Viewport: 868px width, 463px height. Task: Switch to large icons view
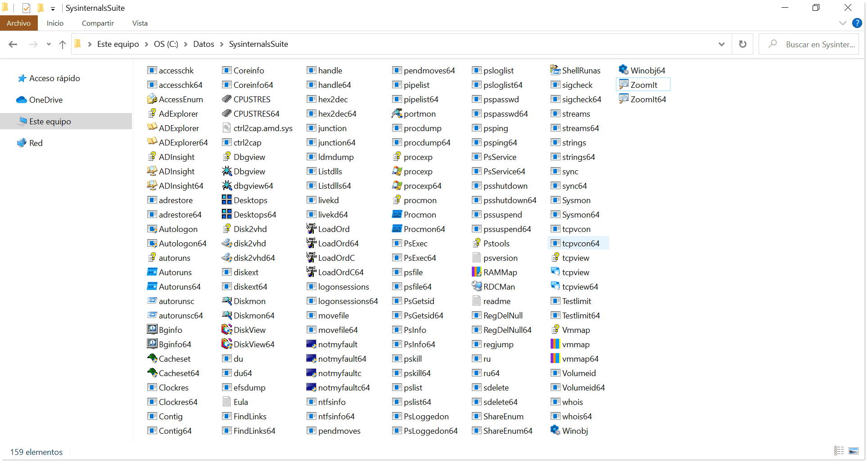(x=854, y=451)
